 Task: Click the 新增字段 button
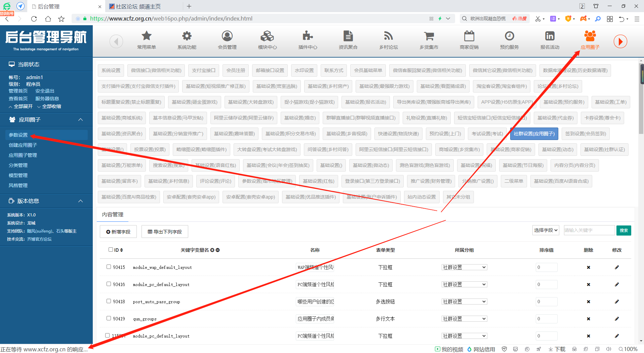point(118,232)
